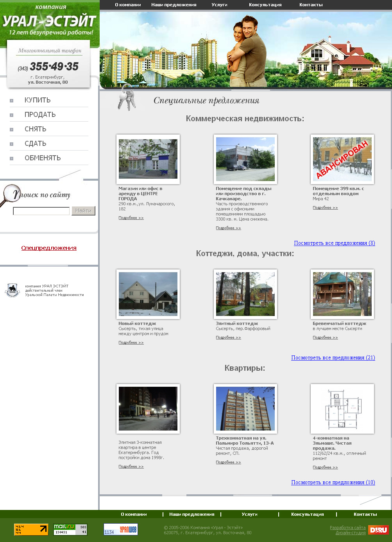The height and width of the screenshot is (542, 392).
Task: Open the yellow arrow counter badge in footer
Action: pyautogui.click(x=31, y=529)
